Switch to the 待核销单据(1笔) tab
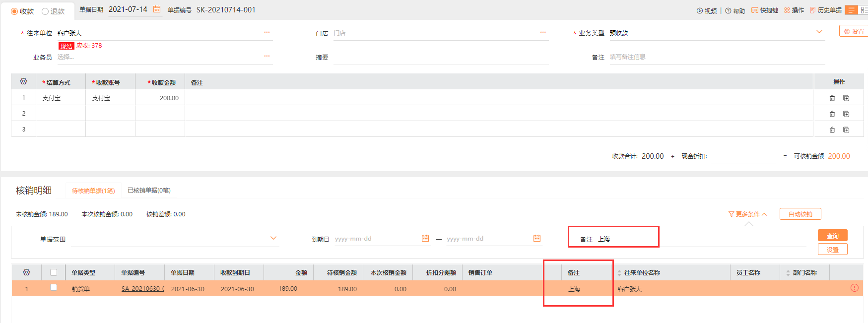The image size is (868, 323). pyautogui.click(x=93, y=191)
